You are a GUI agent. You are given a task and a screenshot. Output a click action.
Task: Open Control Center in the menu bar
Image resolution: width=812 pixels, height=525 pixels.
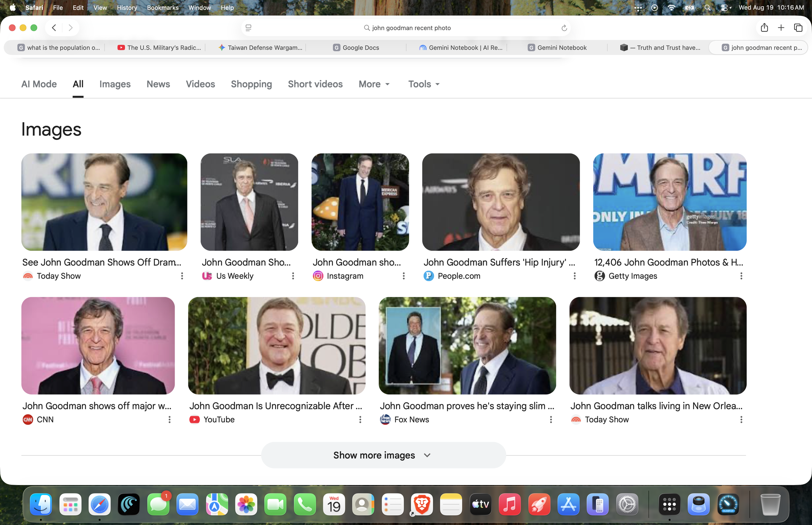[x=725, y=7]
